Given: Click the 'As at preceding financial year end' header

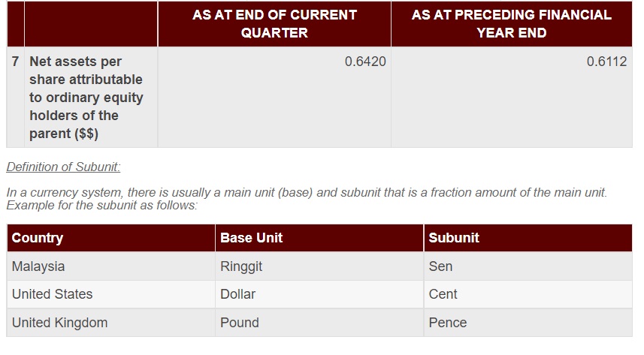Looking at the screenshot, I should 511,24.
